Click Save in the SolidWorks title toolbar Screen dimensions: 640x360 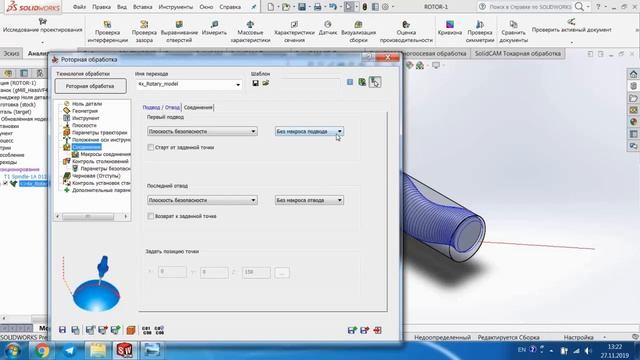point(302,7)
